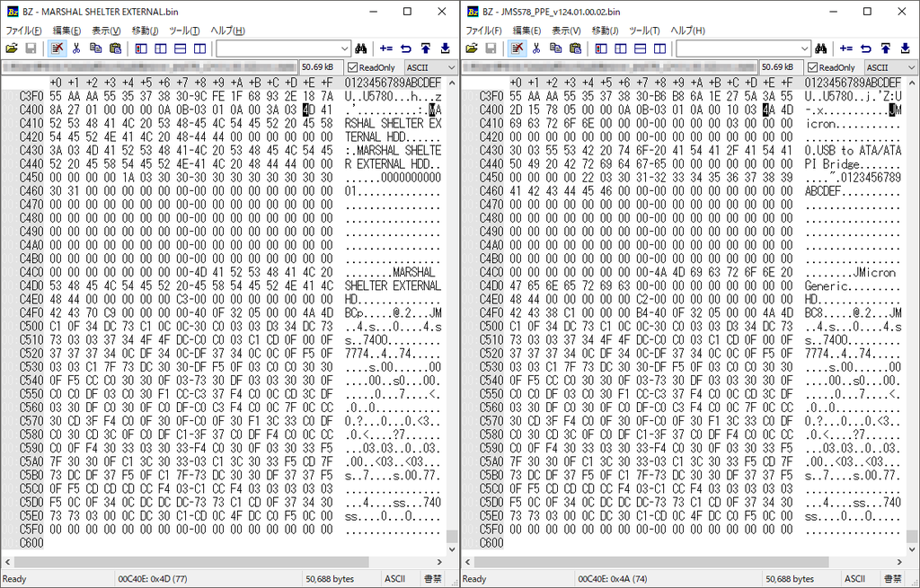920x588 pixels.
Task: Click '50,688 bytes' in MARSHAL SHELTER status bar
Action: [x=330, y=579]
